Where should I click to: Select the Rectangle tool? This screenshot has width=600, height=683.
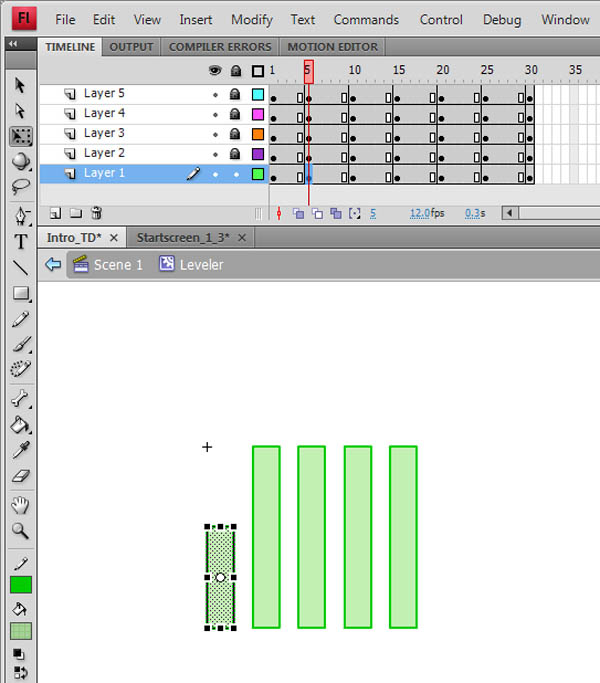pos(20,294)
